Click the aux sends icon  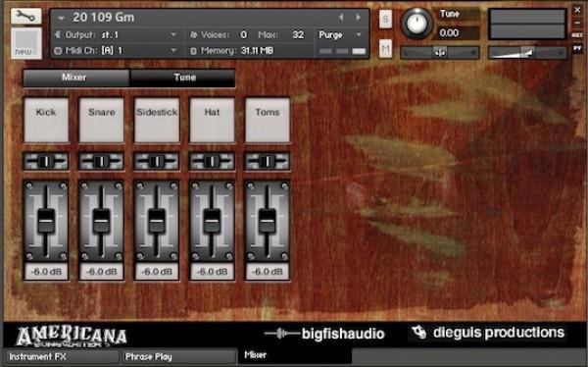pyautogui.click(x=577, y=35)
